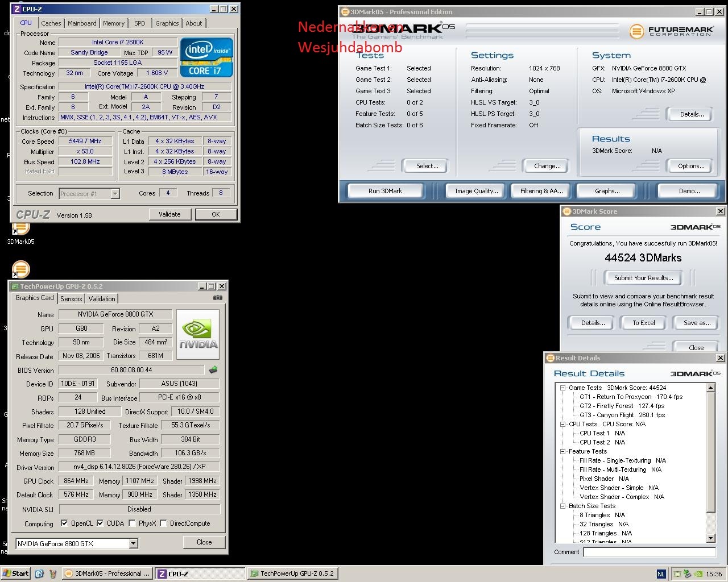Image resolution: width=728 pixels, height=582 pixels.
Task: Enable the DirectCompute checkbox
Action: point(163,523)
